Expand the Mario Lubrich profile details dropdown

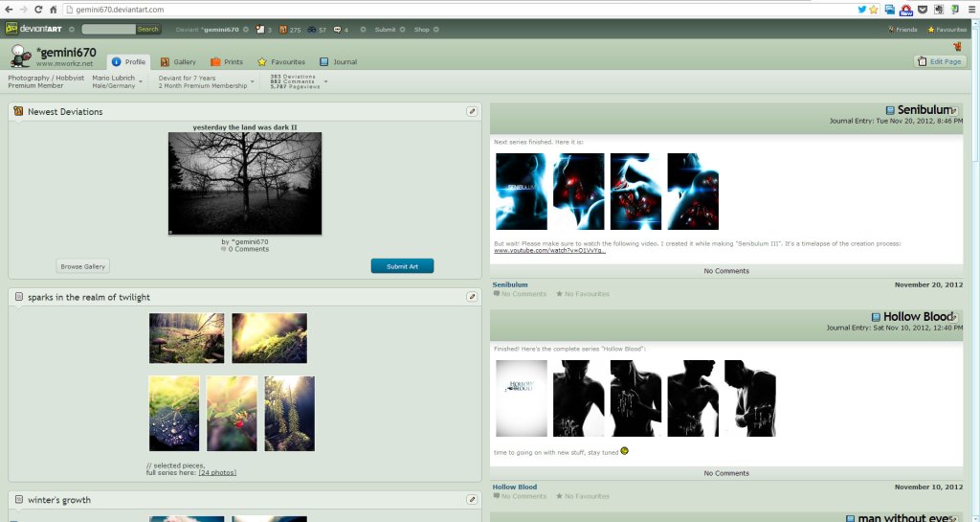point(142,81)
